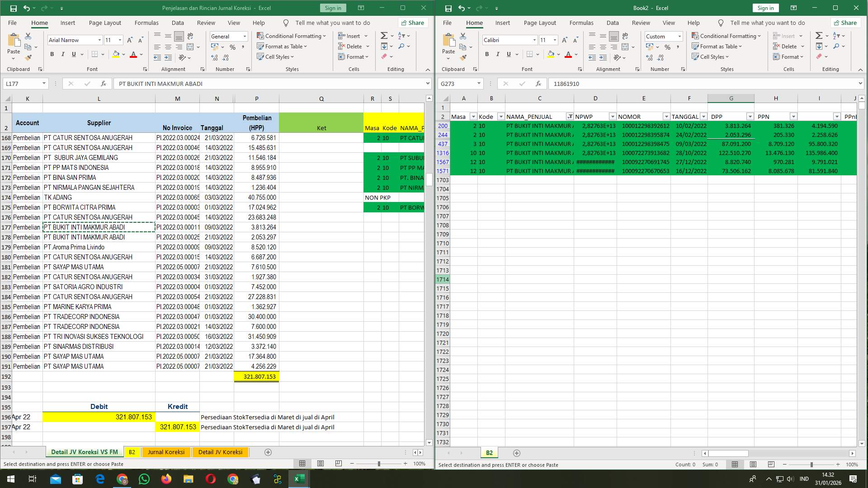
Task: Toggle underline on selected cell
Action: (73, 54)
